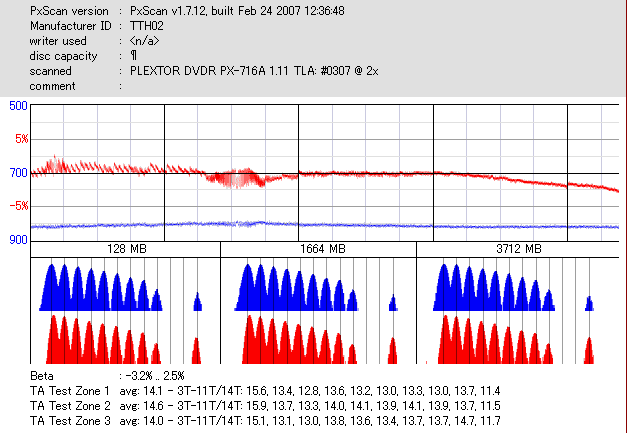Click the blue 900 axis label

click(x=18, y=239)
